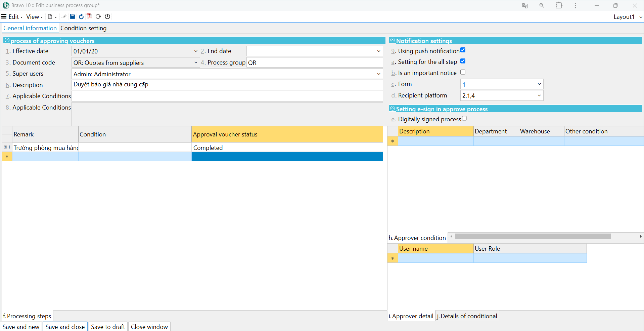Enable Is an important notice checkbox
Screen dimensions: 644x331
[463, 72]
